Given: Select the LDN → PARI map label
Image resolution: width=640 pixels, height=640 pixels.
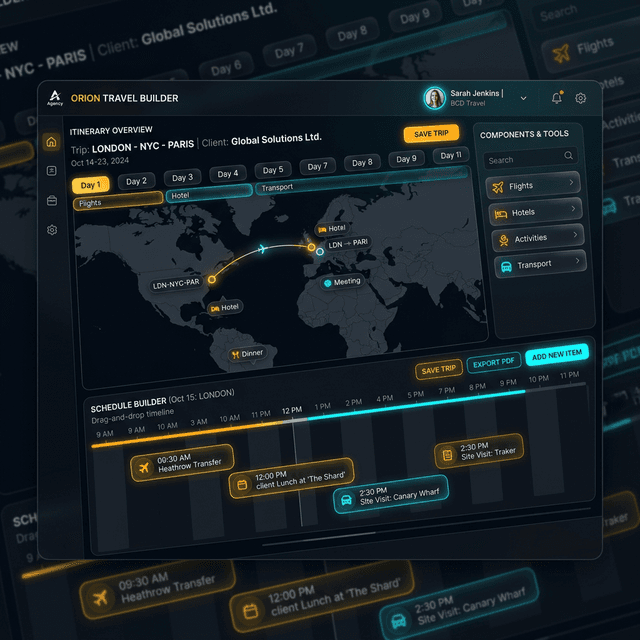Looking at the screenshot, I should [x=348, y=244].
